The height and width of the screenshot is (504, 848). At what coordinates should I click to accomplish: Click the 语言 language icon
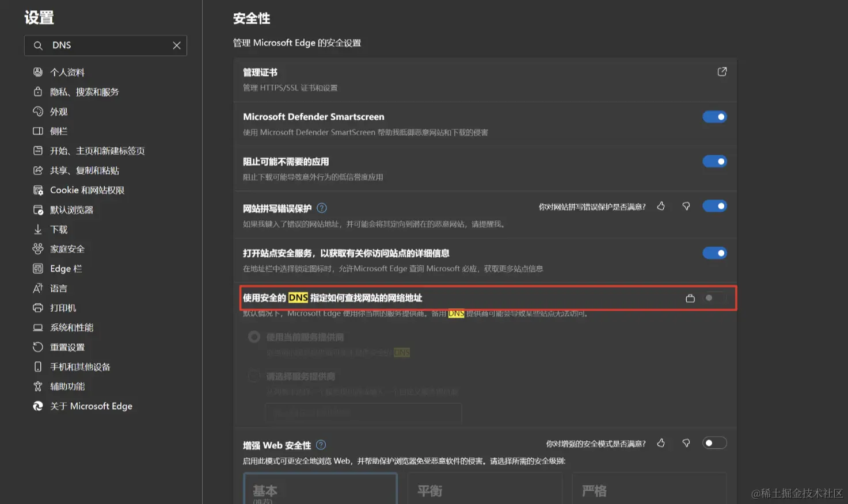[x=38, y=288]
